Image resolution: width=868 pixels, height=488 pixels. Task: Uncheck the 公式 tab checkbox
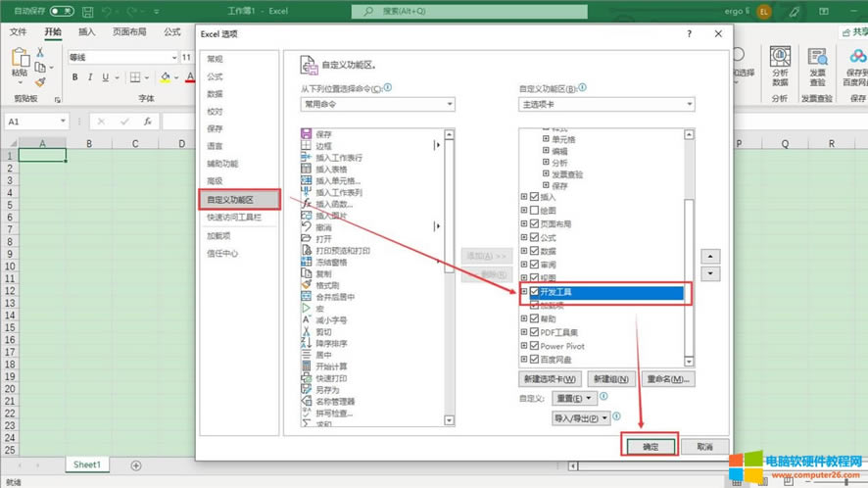(534, 237)
